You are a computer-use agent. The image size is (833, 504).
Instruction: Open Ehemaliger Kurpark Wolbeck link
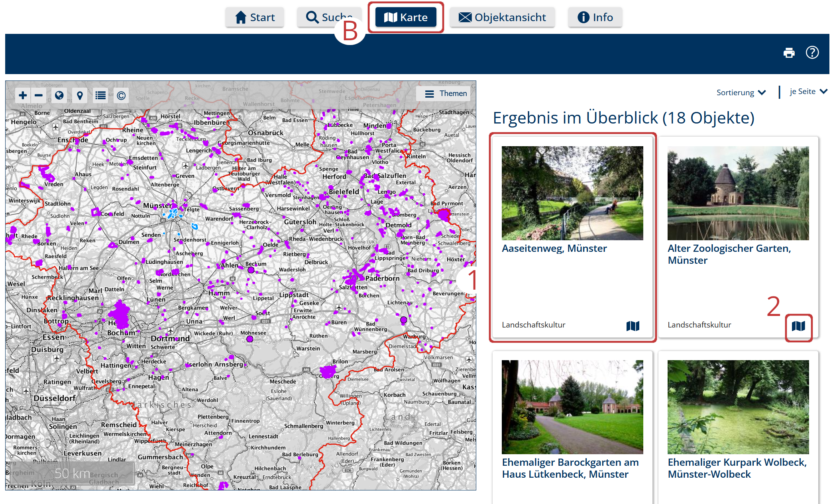click(x=737, y=468)
